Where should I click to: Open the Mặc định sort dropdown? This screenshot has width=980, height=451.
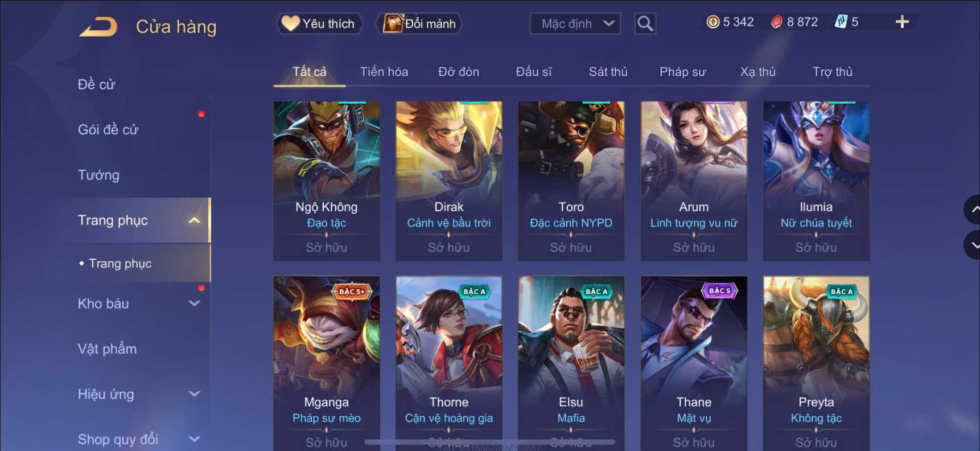click(x=575, y=24)
